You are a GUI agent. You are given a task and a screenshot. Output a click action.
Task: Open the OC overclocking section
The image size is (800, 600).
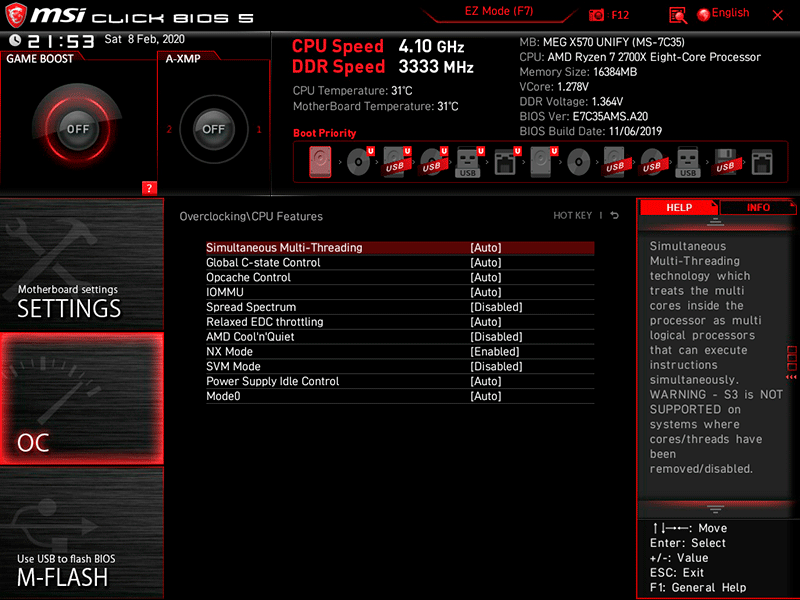82,398
